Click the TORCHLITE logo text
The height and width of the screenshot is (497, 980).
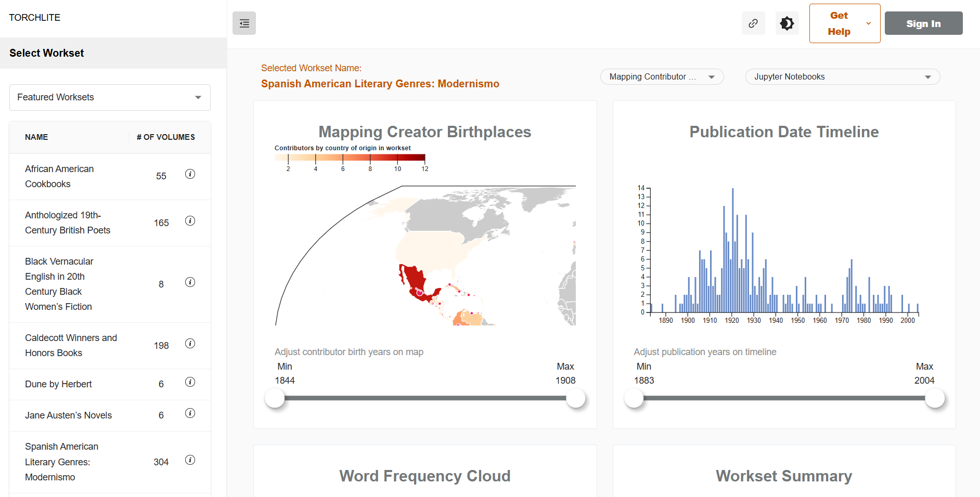click(34, 18)
